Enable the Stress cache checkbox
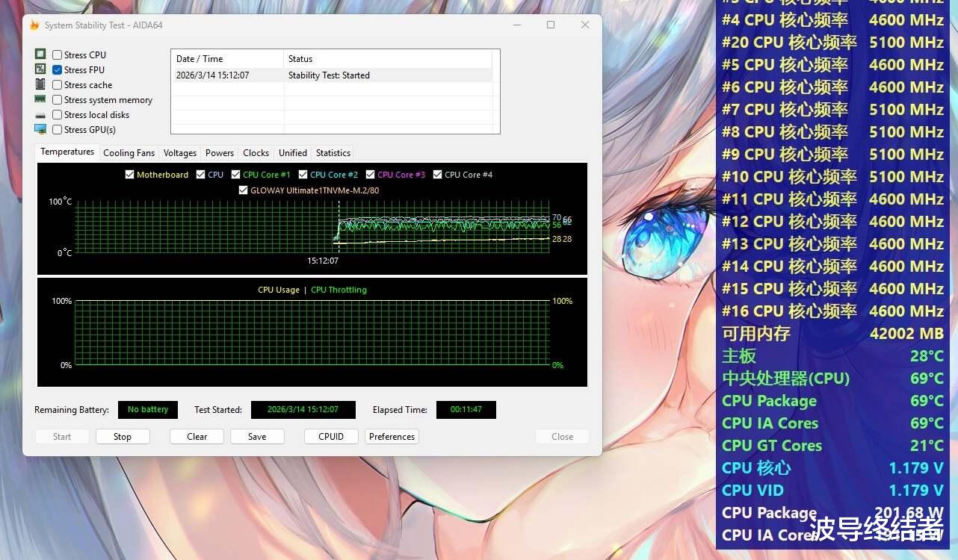This screenshot has width=958, height=560. [57, 84]
